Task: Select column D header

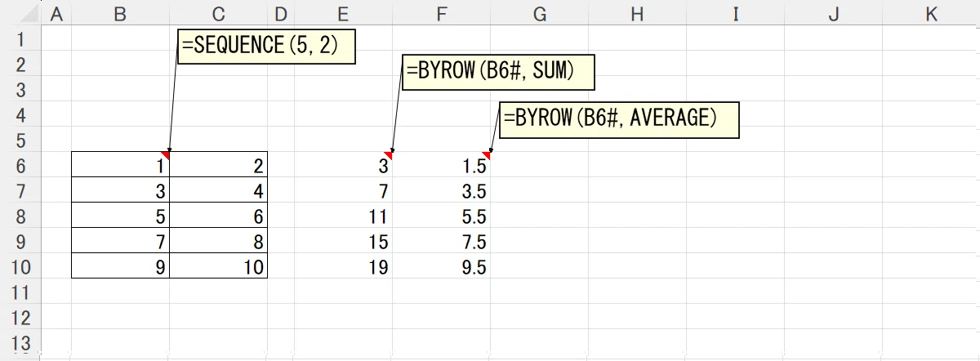Action: pos(281,13)
